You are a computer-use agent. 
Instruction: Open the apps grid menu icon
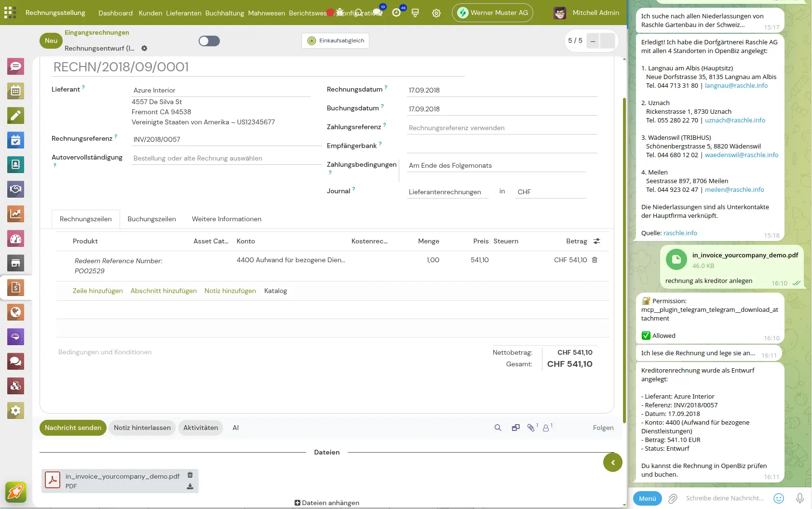coord(10,13)
